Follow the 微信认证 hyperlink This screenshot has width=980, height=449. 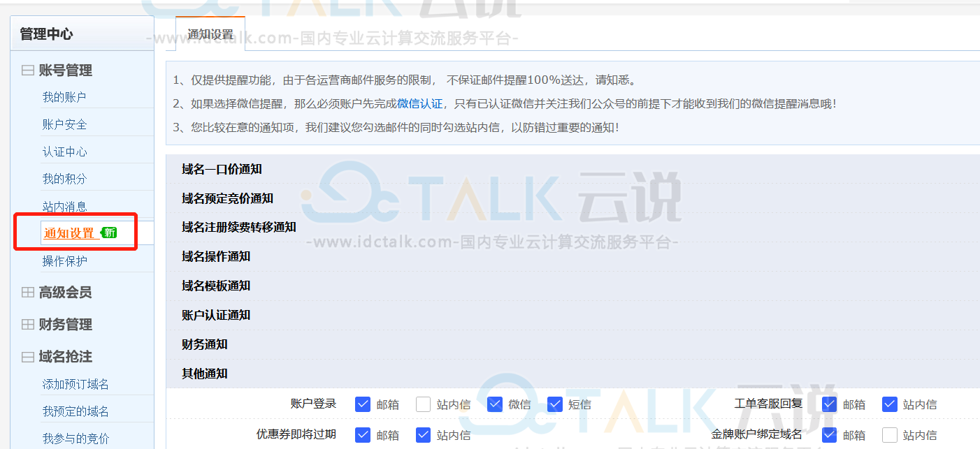click(420, 103)
